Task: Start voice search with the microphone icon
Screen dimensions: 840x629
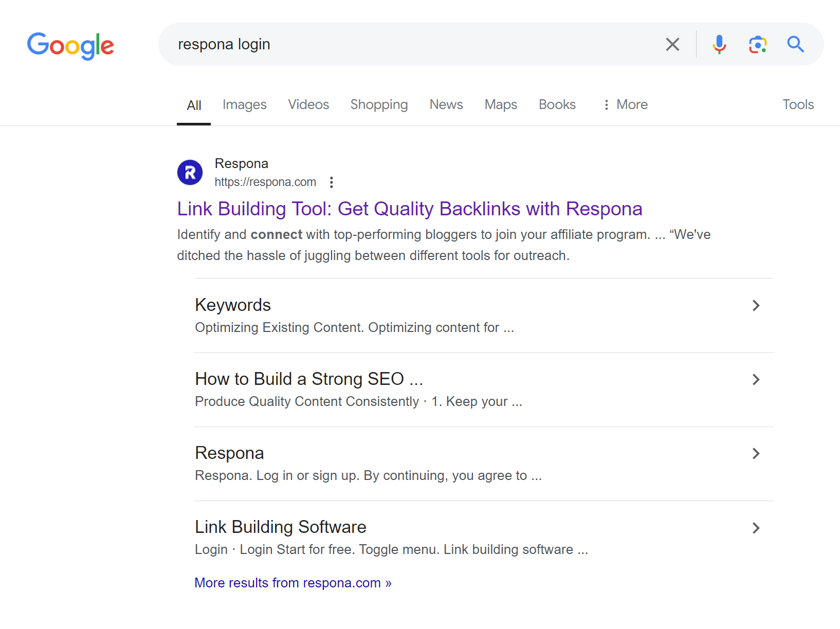Action: 719,44
